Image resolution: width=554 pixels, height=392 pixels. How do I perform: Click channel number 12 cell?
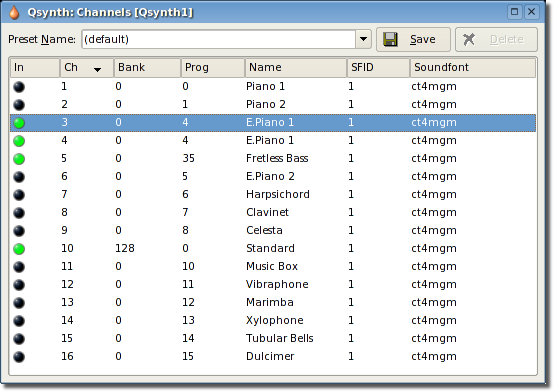click(67, 285)
